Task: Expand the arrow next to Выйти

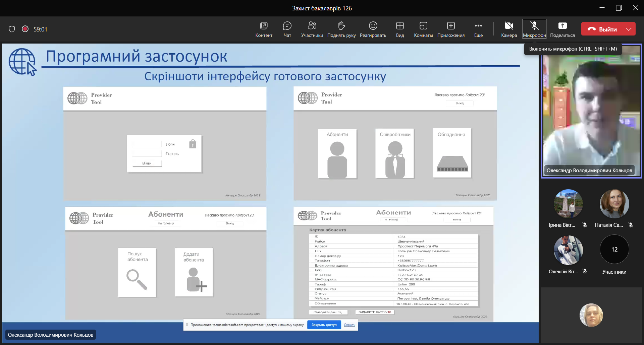Action: coord(629,29)
